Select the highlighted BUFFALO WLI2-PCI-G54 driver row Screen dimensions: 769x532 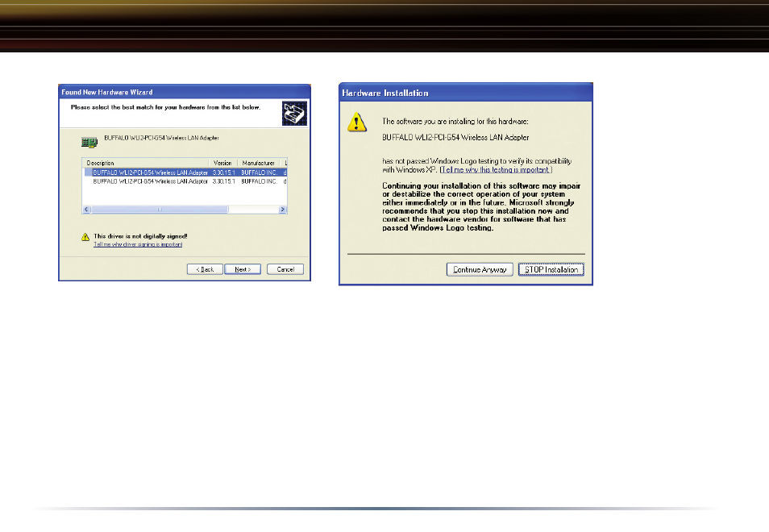pyautogui.click(x=185, y=172)
